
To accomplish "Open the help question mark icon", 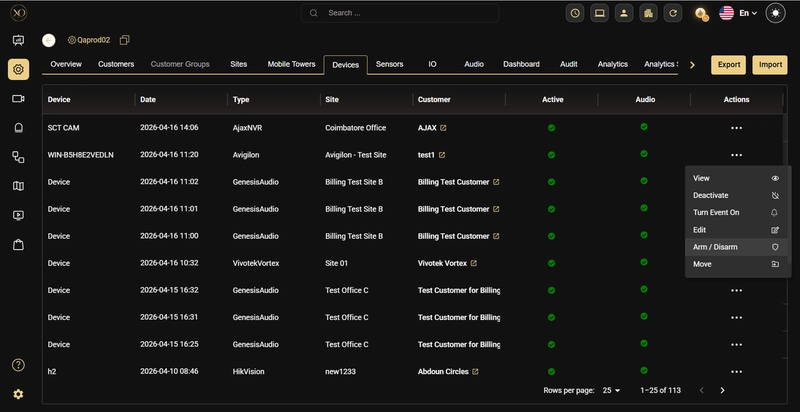I will pos(18,364).
